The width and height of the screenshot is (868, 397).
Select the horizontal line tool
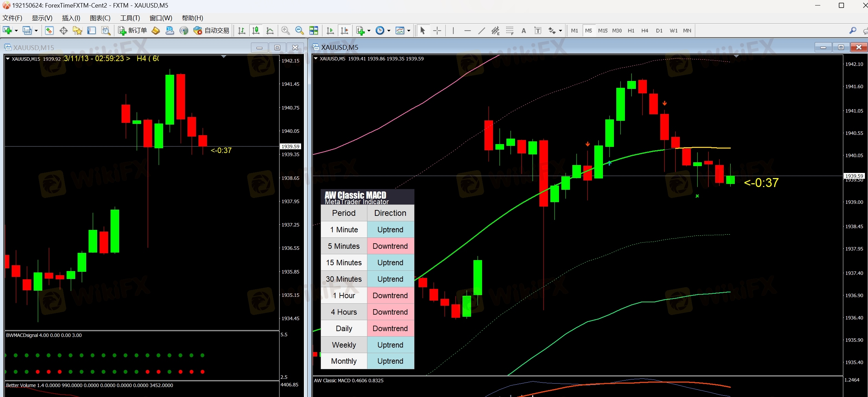click(x=467, y=31)
